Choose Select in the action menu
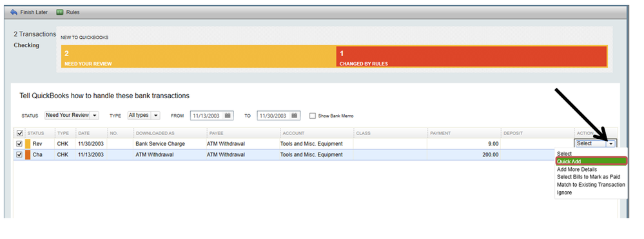Image resolution: width=644 pixels, height=239 pixels. (x=564, y=154)
